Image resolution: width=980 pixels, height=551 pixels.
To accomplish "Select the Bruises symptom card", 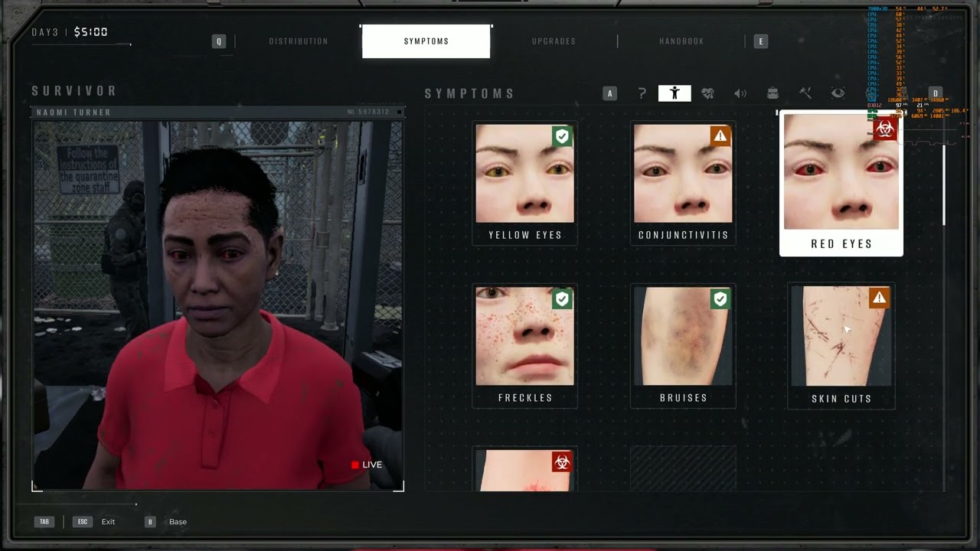I will 683,346.
